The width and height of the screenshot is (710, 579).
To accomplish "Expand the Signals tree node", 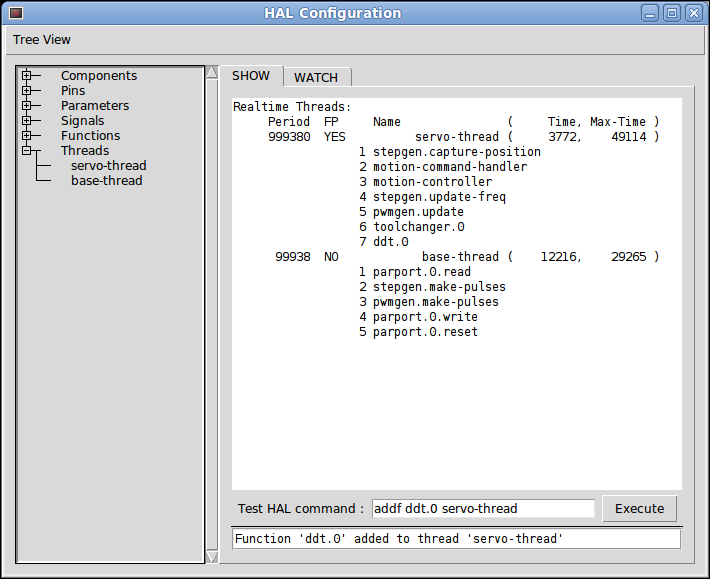I will [x=26, y=121].
